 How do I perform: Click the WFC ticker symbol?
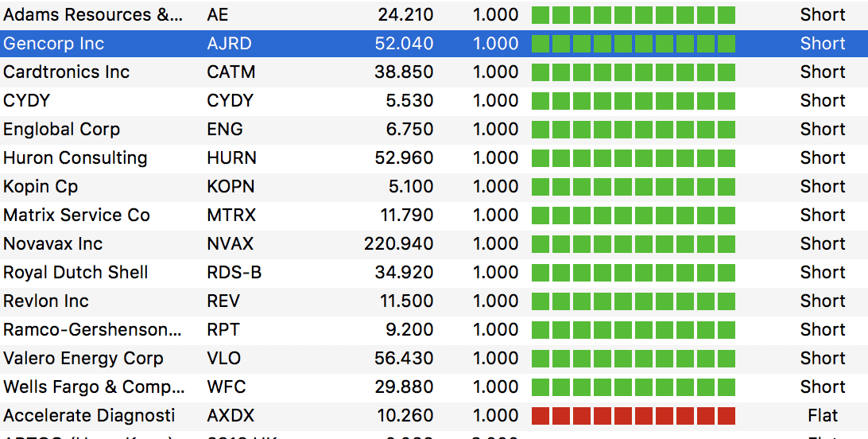coord(227,387)
